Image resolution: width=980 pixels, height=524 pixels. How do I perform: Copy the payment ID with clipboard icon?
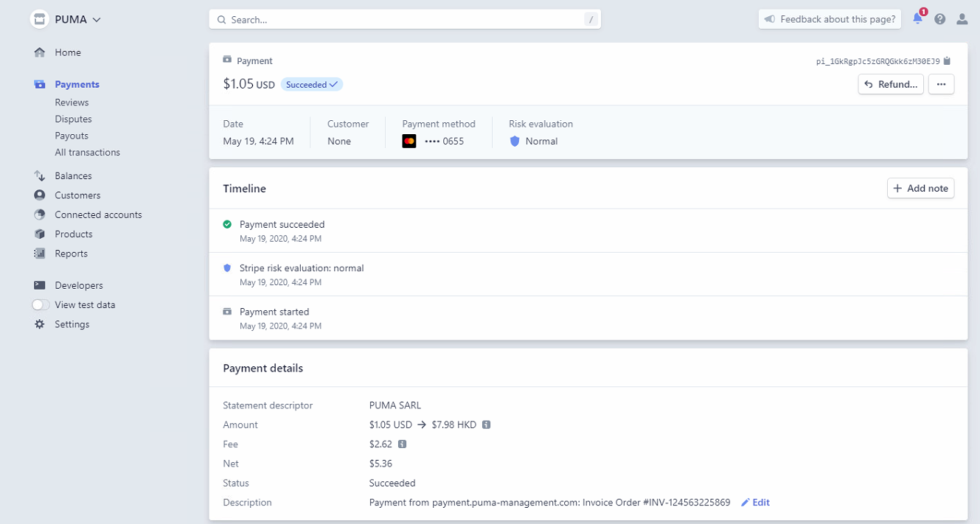(948, 61)
